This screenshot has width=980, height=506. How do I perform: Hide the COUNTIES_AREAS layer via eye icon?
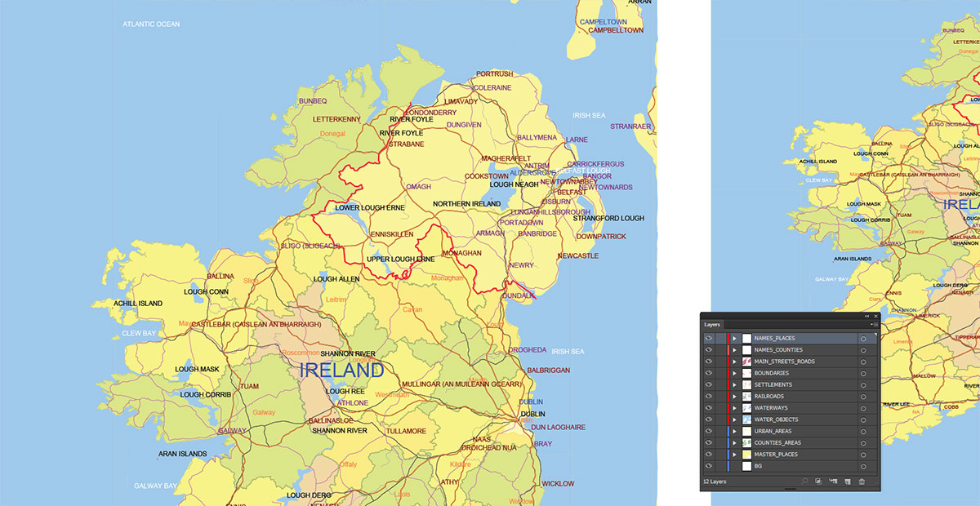coord(709,442)
